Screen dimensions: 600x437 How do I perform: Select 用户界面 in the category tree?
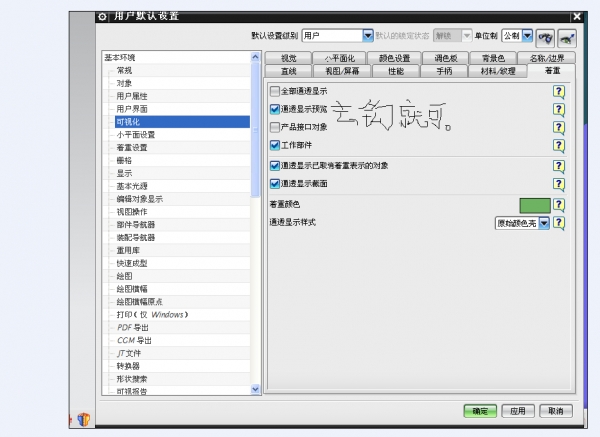click(x=132, y=109)
